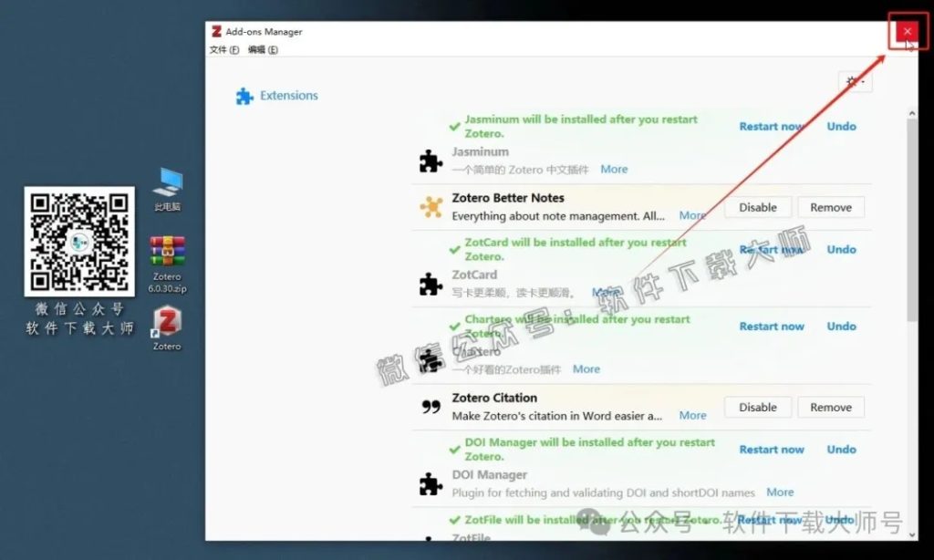Remove the Zotero Citation add-on
Screen dimensions: 934x560
[830, 407]
